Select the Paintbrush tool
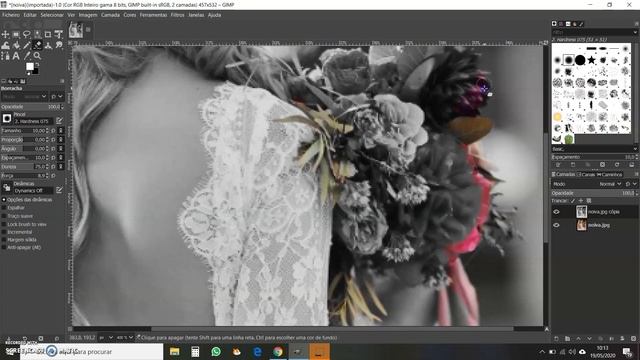The height and width of the screenshot is (360, 640). coord(27,45)
